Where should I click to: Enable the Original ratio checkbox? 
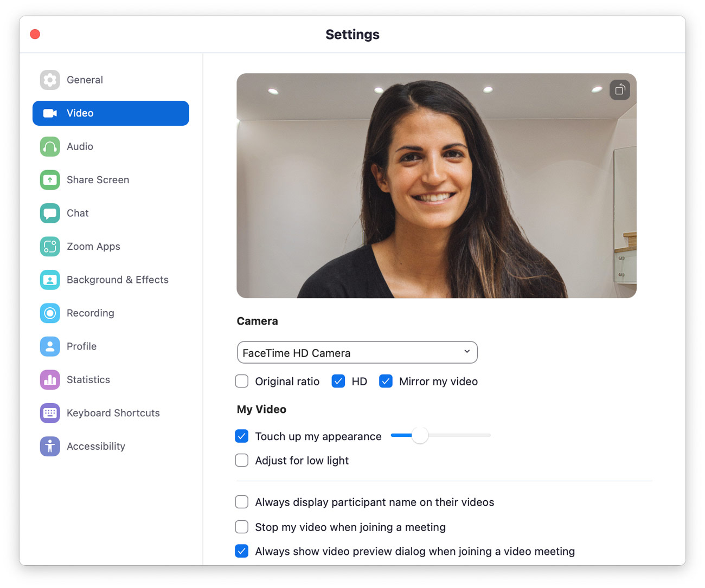coord(241,381)
